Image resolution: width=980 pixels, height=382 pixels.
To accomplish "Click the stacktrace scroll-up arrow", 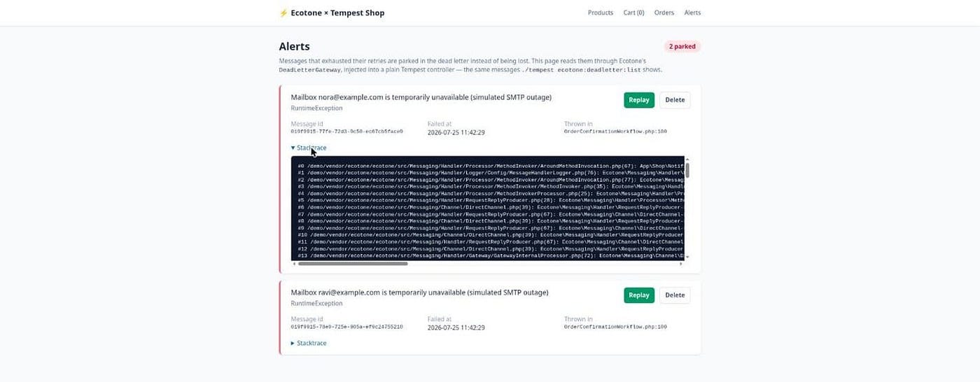I will click(687, 160).
